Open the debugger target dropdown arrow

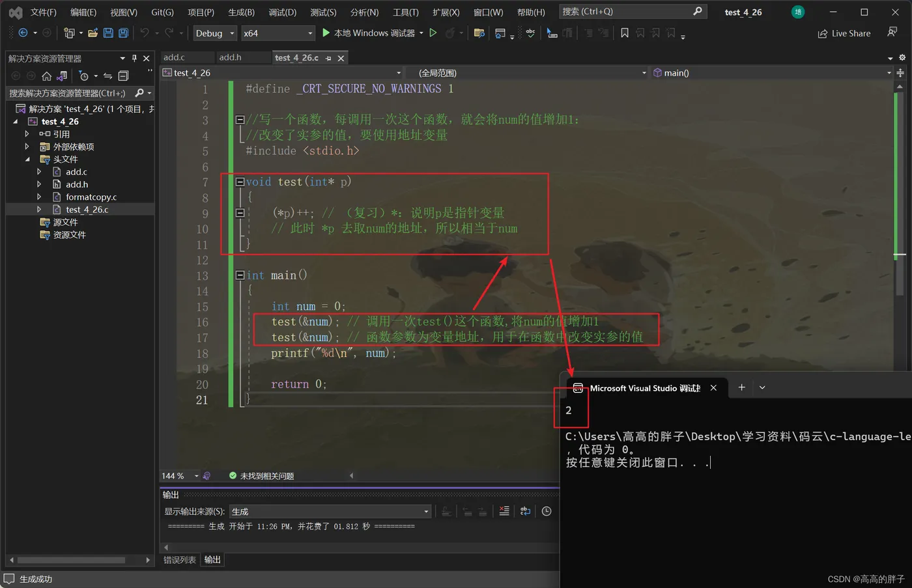point(421,33)
